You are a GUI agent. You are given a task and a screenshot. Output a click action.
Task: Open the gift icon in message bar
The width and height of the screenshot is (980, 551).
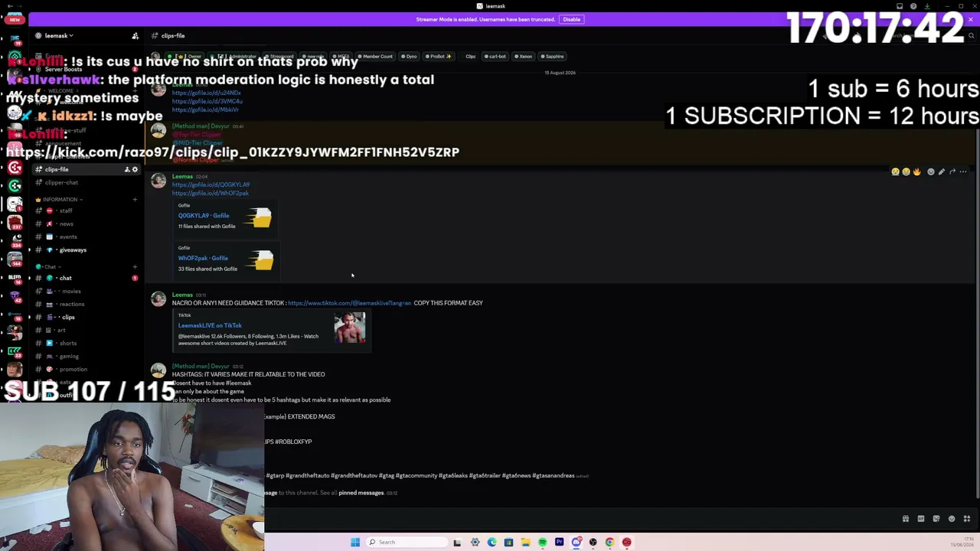click(x=906, y=519)
